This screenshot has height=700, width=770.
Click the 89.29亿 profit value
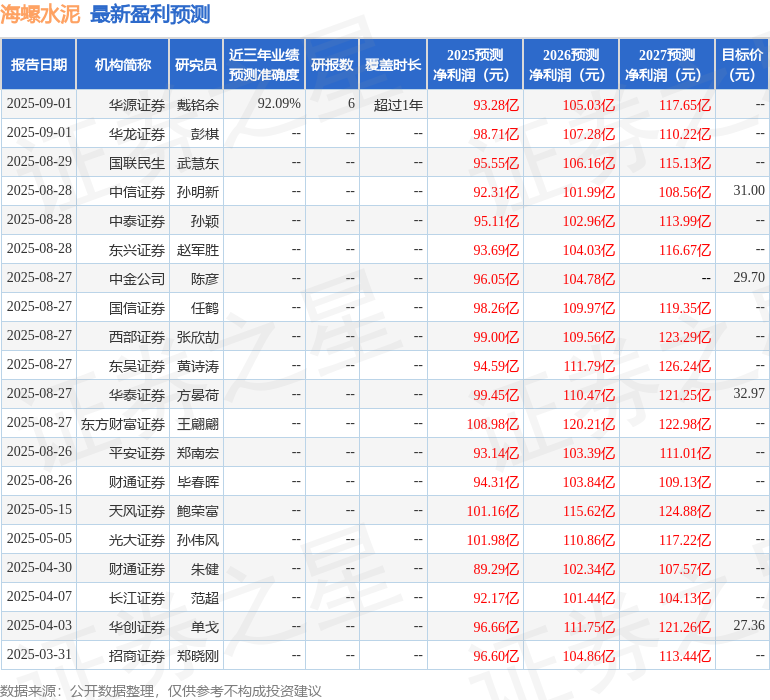[x=495, y=569]
